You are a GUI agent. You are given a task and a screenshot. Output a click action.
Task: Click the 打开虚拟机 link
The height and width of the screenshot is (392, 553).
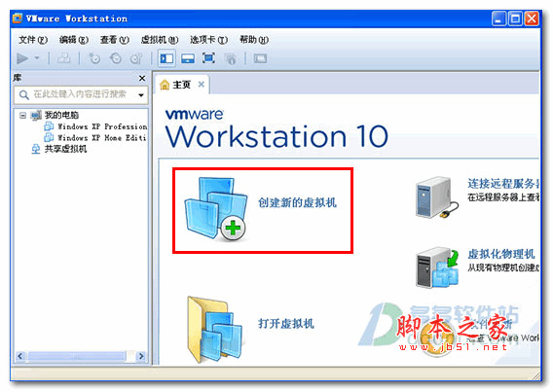point(286,323)
